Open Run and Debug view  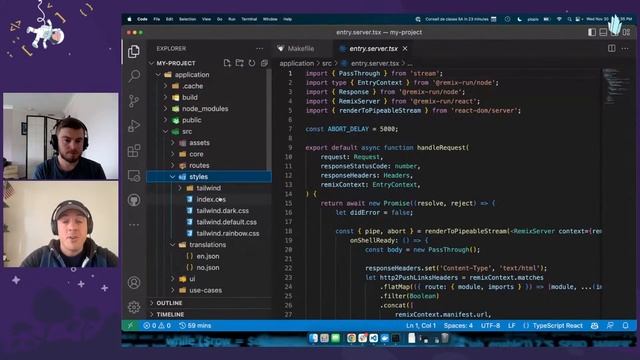pos(134,126)
